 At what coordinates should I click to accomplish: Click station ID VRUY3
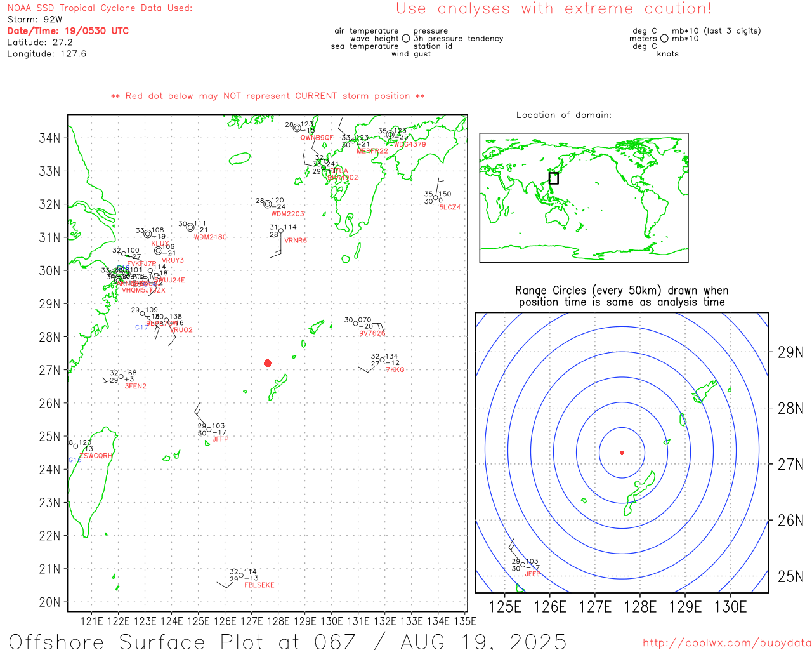pos(173,260)
